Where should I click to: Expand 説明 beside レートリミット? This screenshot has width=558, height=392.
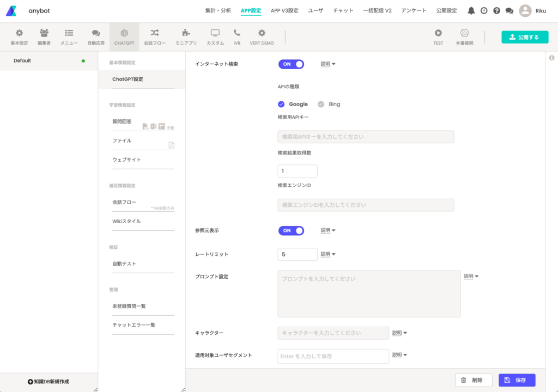(328, 254)
